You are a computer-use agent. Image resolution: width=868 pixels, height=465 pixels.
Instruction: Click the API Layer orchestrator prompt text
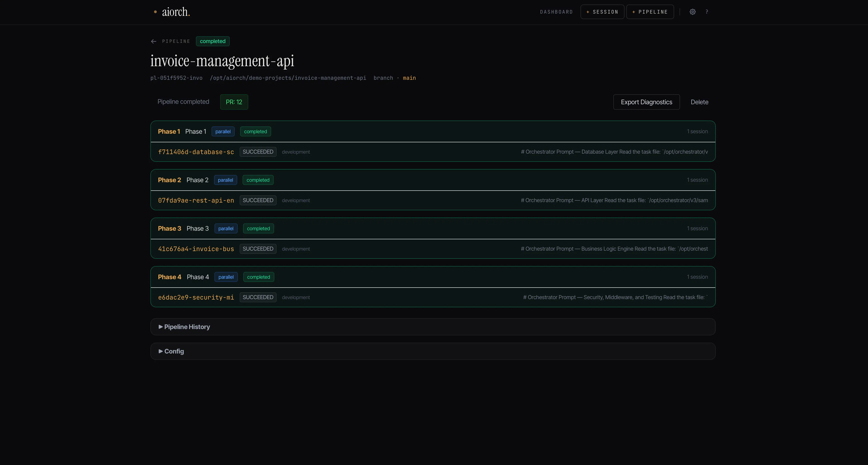pyautogui.click(x=614, y=200)
